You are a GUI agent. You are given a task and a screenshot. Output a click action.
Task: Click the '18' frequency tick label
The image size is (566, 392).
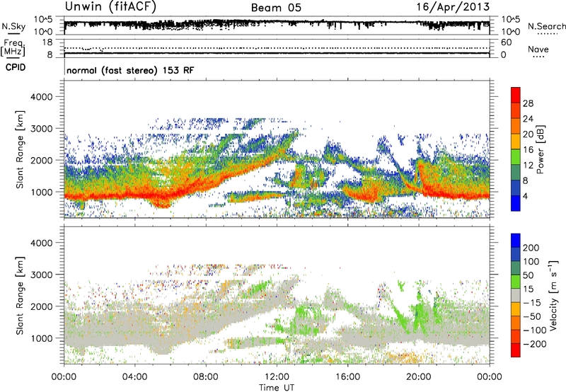[x=47, y=42]
